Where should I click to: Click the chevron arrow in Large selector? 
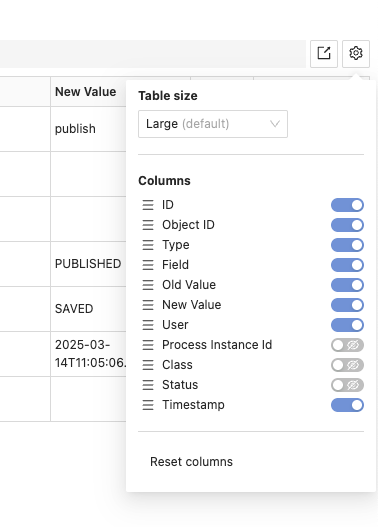[275, 124]
